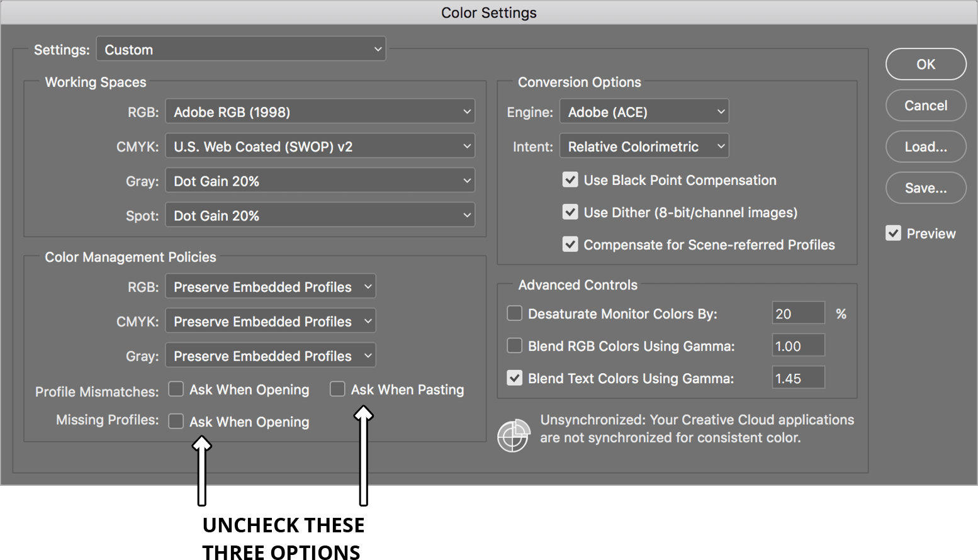Disable Use Black Point Compensation

pyautogui.click(x=570, y=180)
